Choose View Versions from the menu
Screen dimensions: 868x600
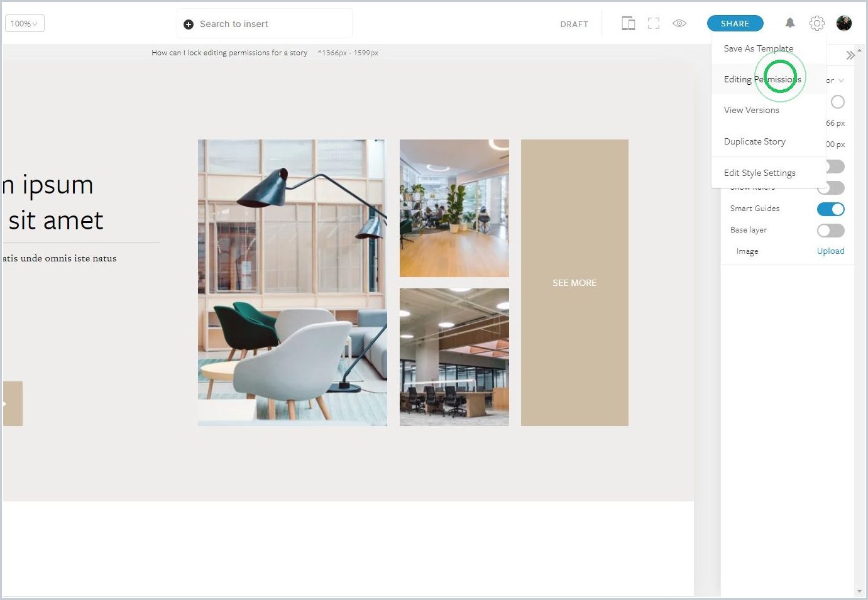(x=769, y=110)
